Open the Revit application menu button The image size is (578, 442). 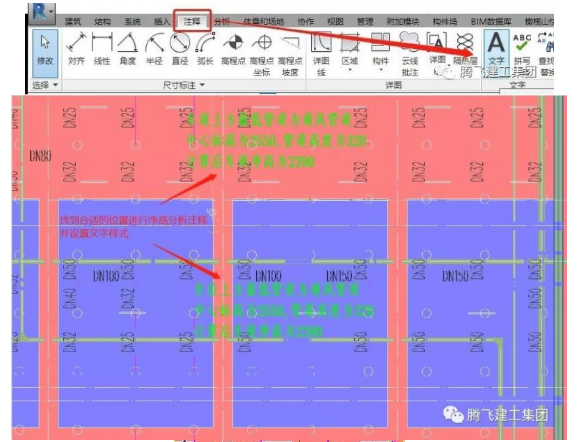pos(42,13)
